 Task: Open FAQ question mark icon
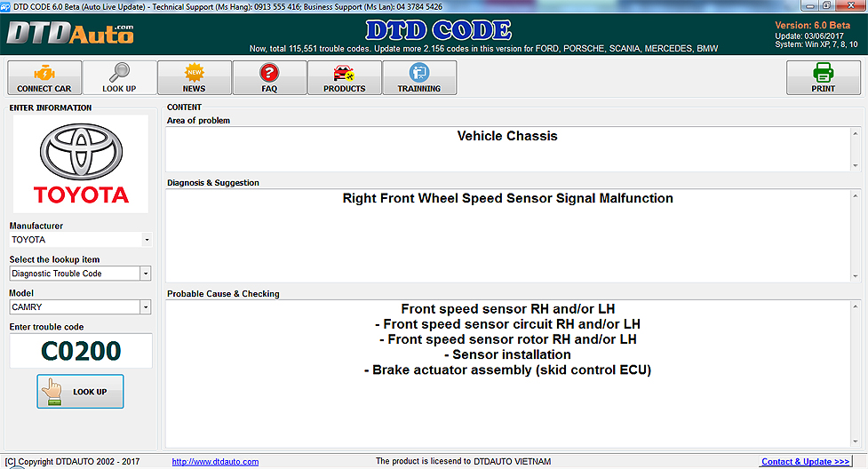[269, 73]
